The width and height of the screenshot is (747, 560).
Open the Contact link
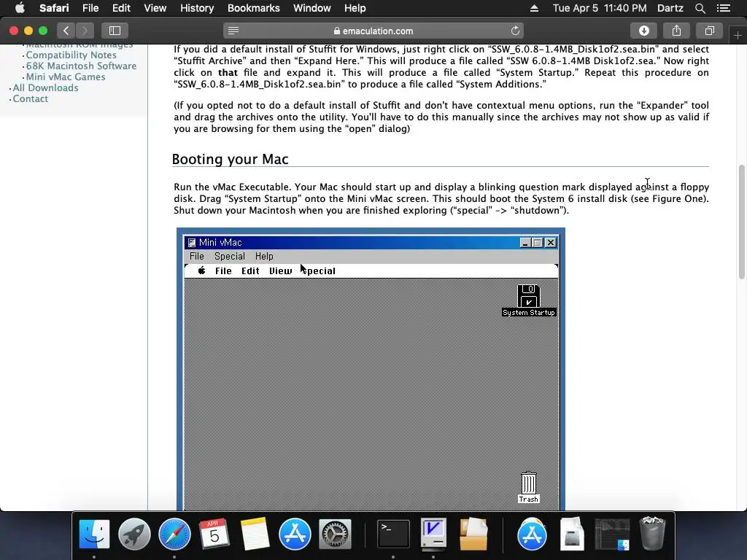(30, 98)
